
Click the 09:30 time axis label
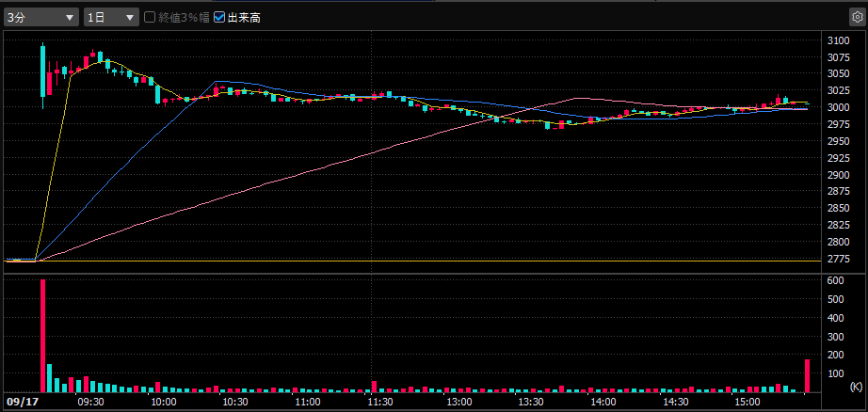90,402
